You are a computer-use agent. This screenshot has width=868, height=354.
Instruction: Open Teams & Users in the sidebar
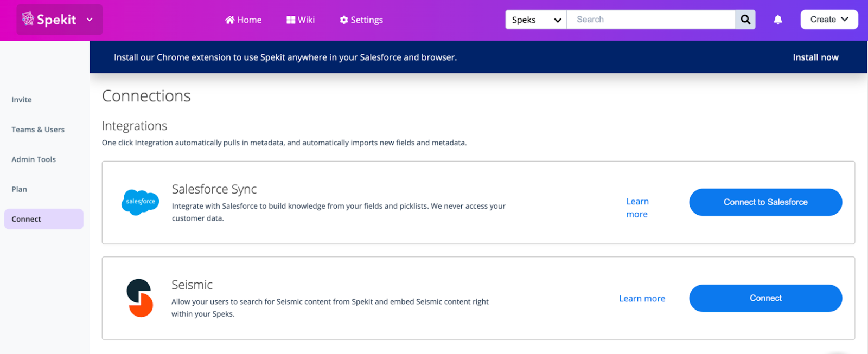click(x=38, y=130)
